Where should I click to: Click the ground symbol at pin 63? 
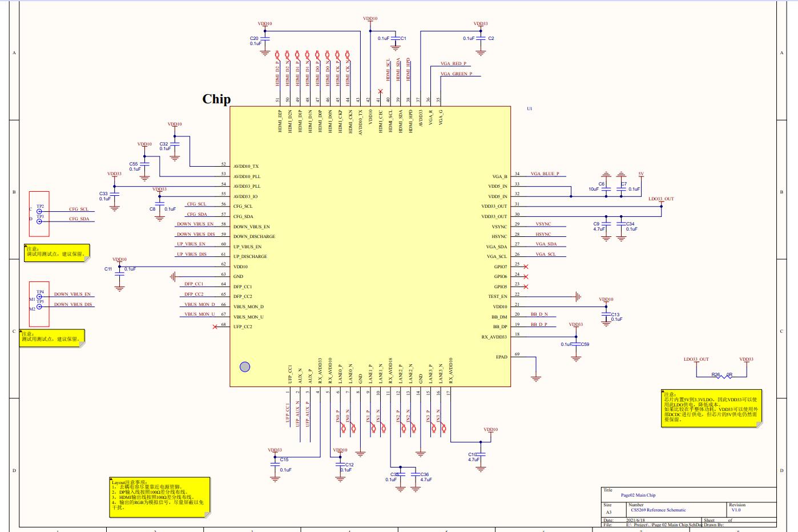pyautogui.click(x=173, y=277)
